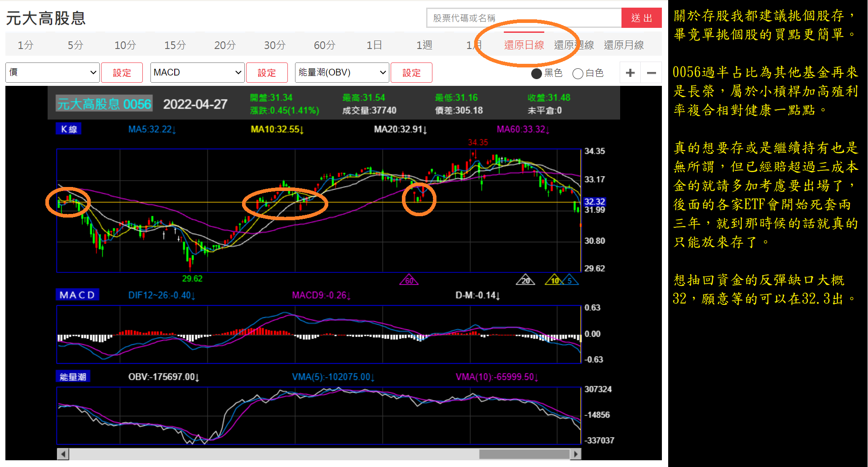
Task: Switch to the 30分 timeframe tab
Action: [x=275, y=45]
